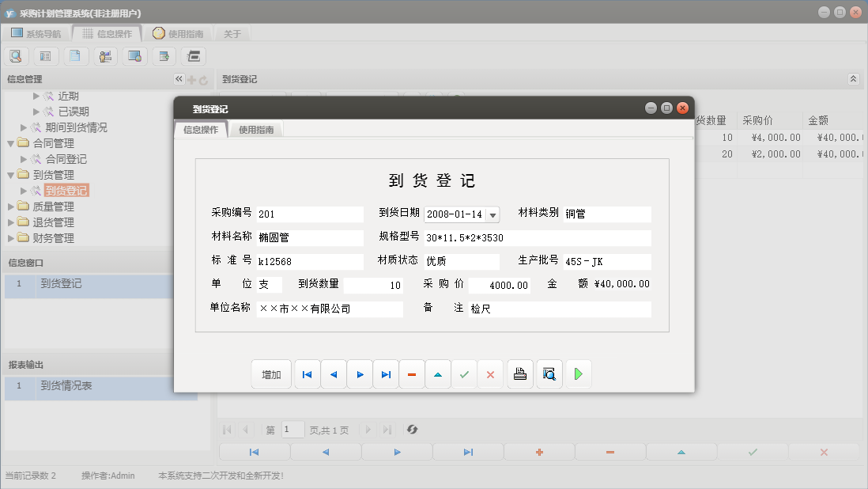Select the user management icon in toolbar

(104, 55)
